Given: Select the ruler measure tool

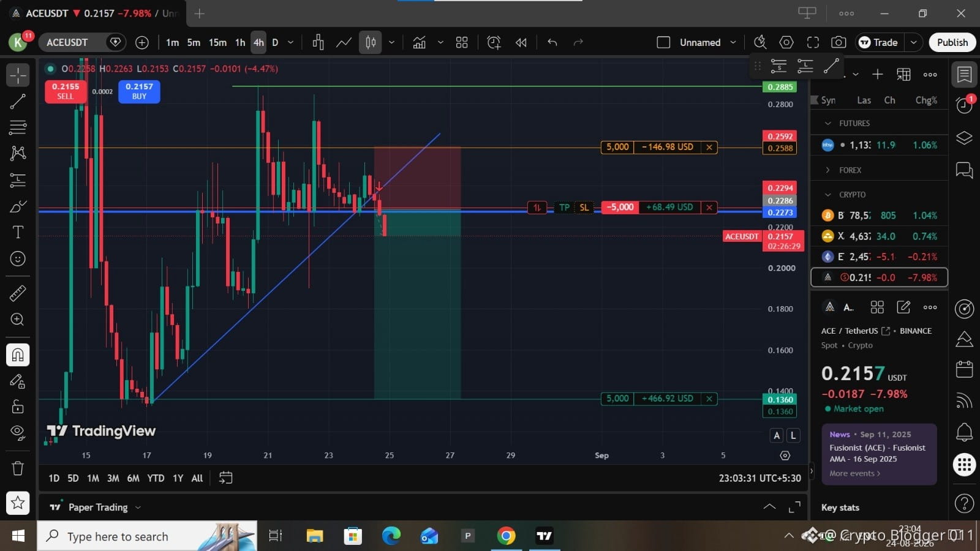Looking at the screenshot, I should 18,293.
